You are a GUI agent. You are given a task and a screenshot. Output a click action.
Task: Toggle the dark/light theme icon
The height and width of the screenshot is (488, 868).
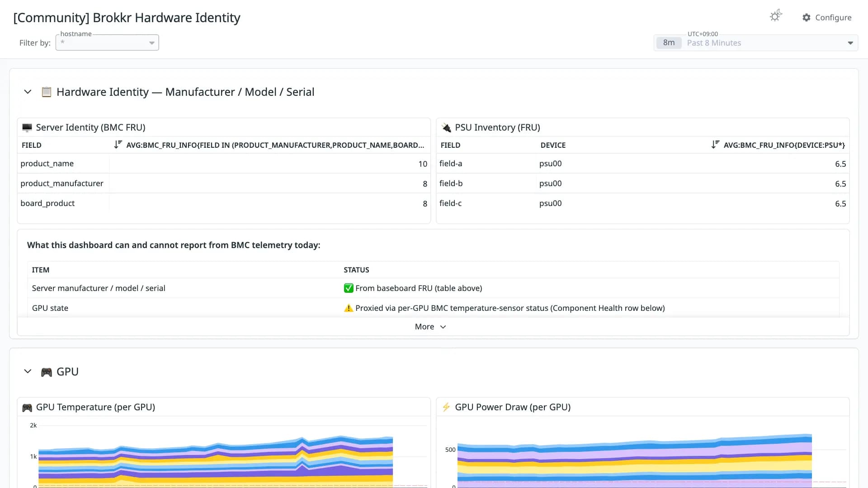(776, 16)
